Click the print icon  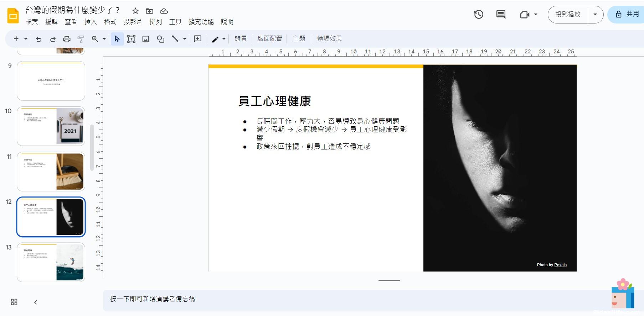[67, 39]
